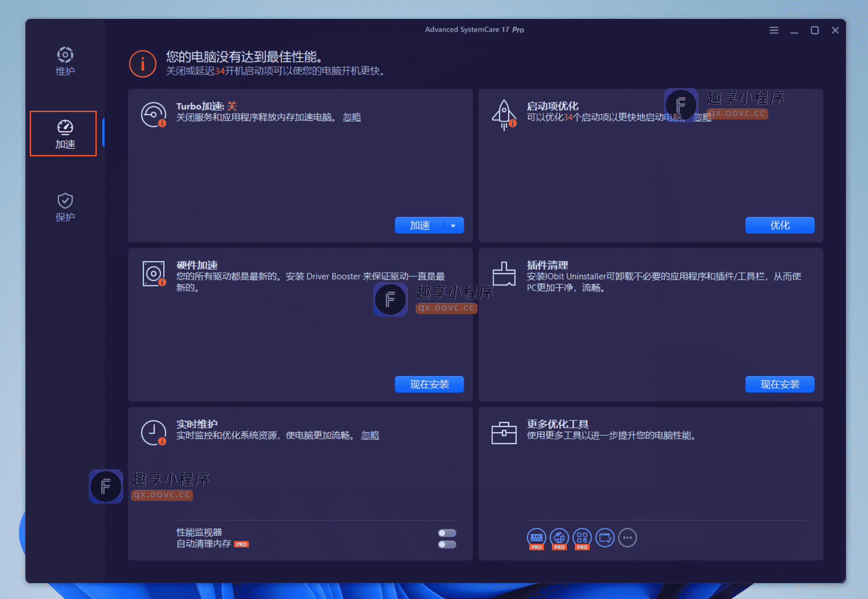Click 忽略 link in Turbo加速 card
The height and width of the screenshot is (599, 868).
(352, 117)
